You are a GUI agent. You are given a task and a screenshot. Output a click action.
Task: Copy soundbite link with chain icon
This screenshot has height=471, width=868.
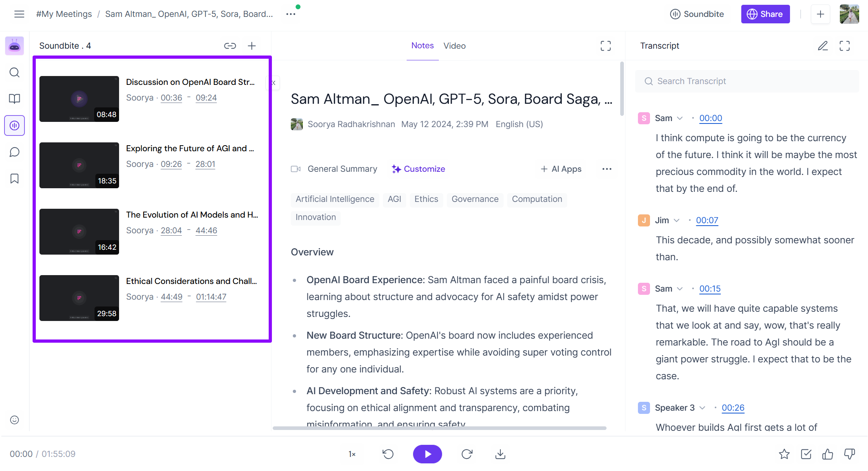tap(230, 46)
